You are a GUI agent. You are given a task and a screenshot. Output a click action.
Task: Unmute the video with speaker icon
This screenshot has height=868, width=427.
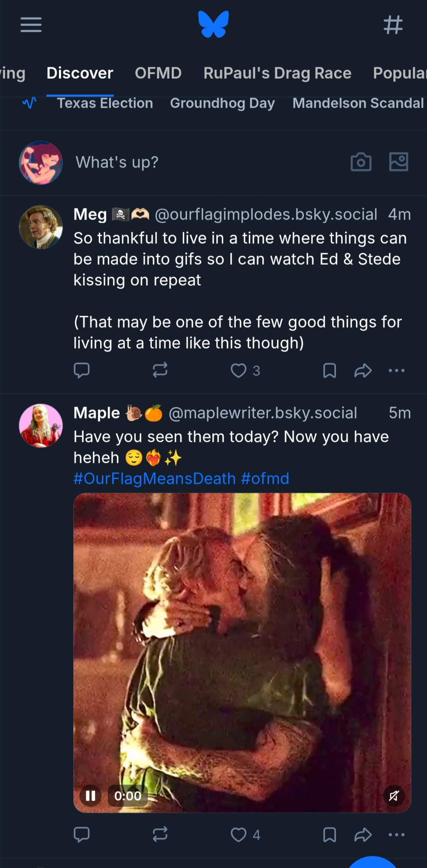point(394,796)
